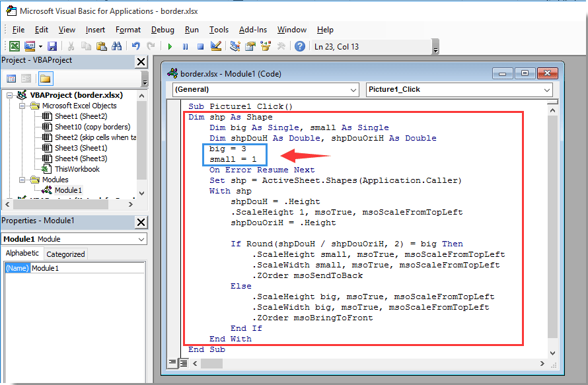588x385 pixels.
Task: Open the (General) object dropdown
Action: click(x=352, y=90)
